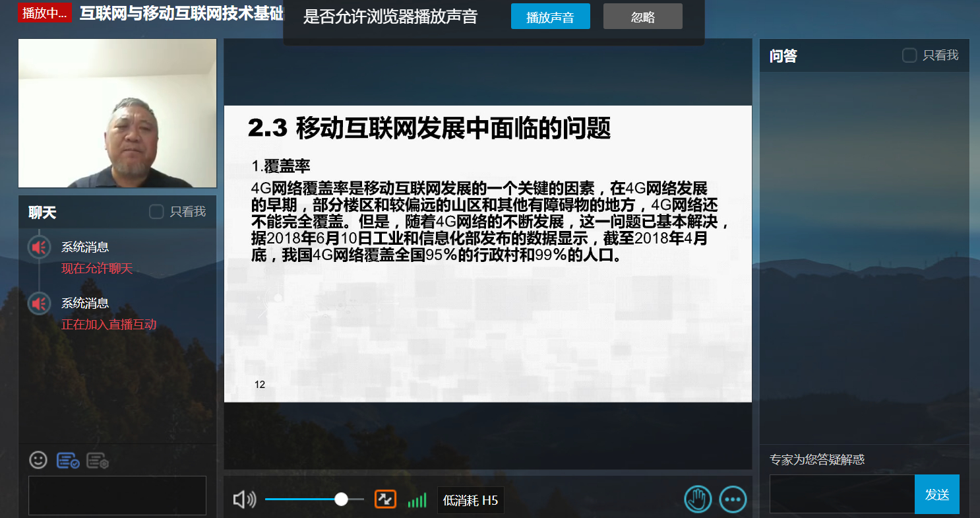
Task: Click the gray list-with-gear chat icon
Action: [x=97, y=461]
